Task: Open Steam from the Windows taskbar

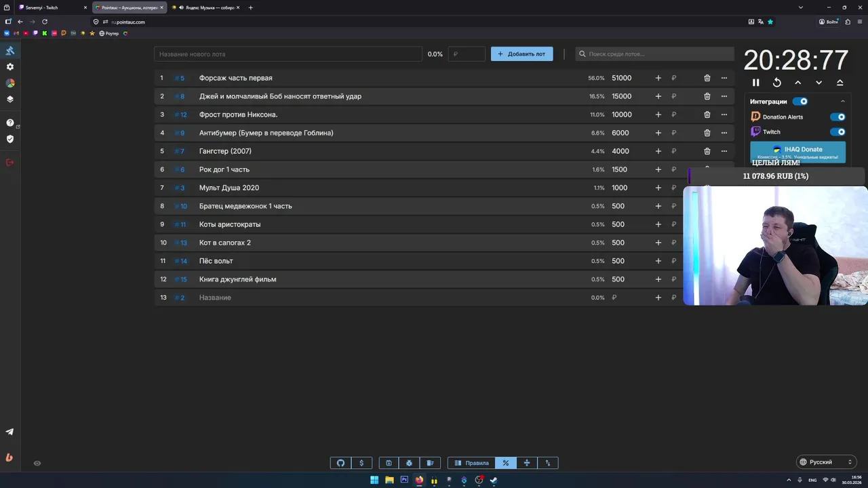Action: (x=494, y=480)
